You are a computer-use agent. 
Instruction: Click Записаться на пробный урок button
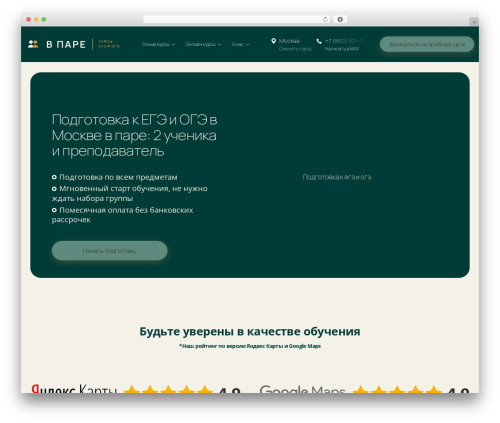(x=427, y=44)
